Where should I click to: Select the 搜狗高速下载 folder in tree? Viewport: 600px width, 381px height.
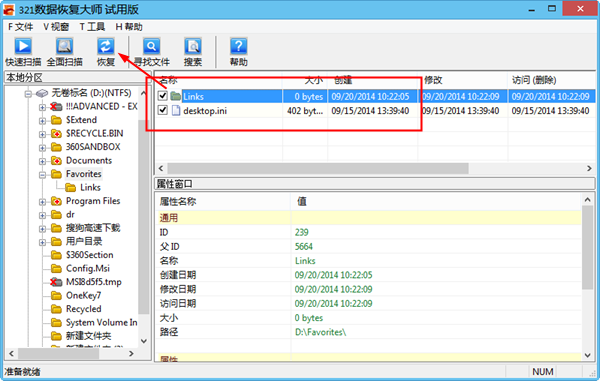tap(93, 228)
